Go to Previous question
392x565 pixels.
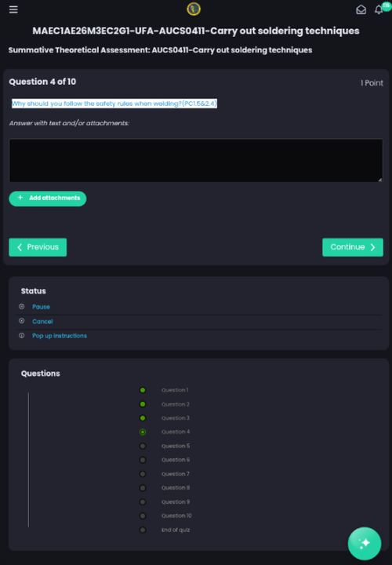point(38,247)
